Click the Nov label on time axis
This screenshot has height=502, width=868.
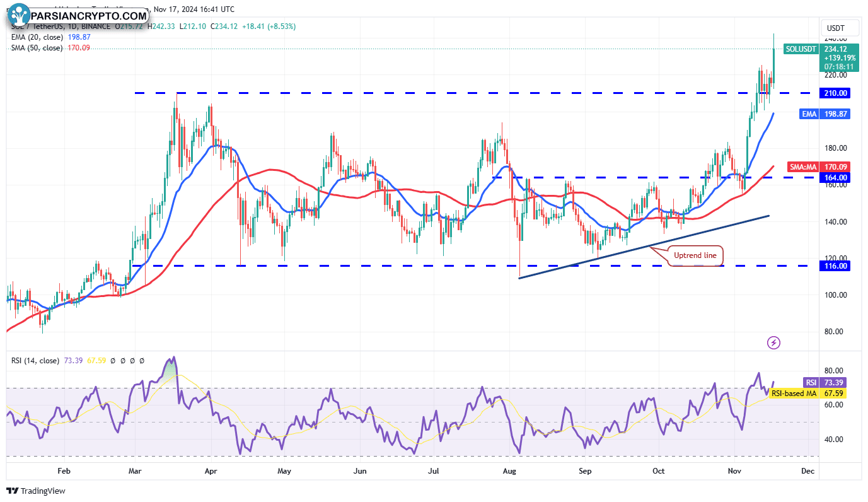[734, 471]
